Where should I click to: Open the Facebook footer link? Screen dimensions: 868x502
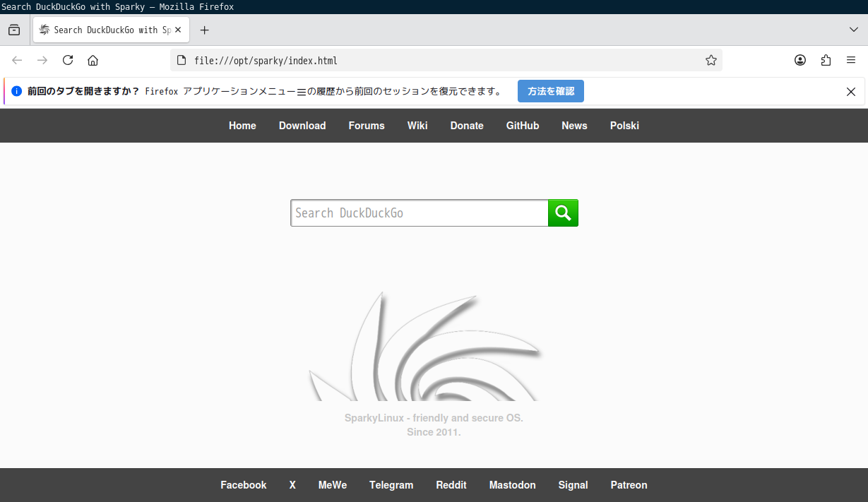pos(244,485)
